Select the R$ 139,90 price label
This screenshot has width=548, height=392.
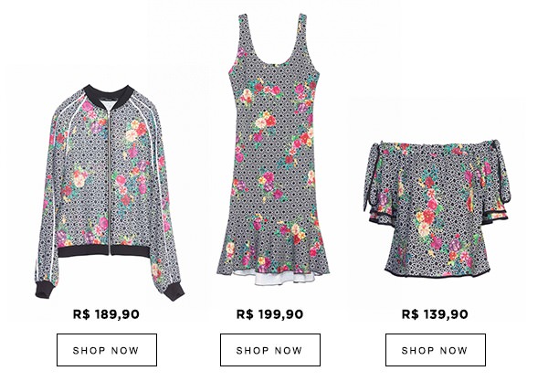click(x=435, y=314)
